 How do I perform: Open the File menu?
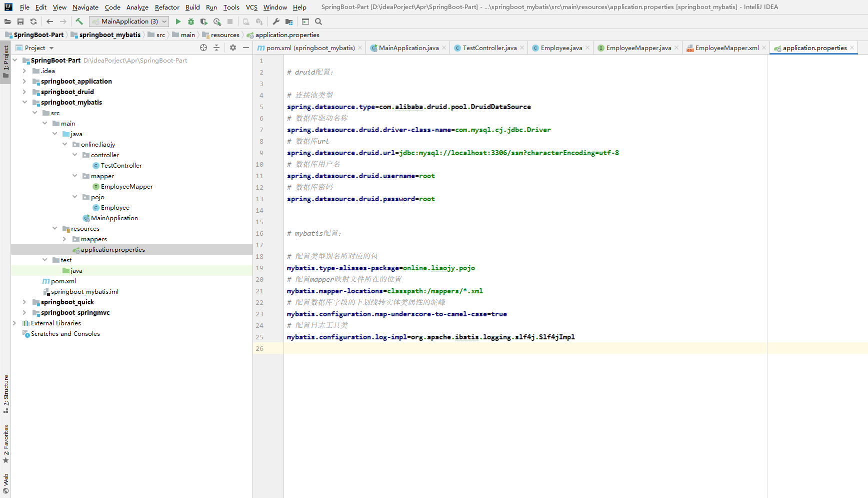point(24,7)
